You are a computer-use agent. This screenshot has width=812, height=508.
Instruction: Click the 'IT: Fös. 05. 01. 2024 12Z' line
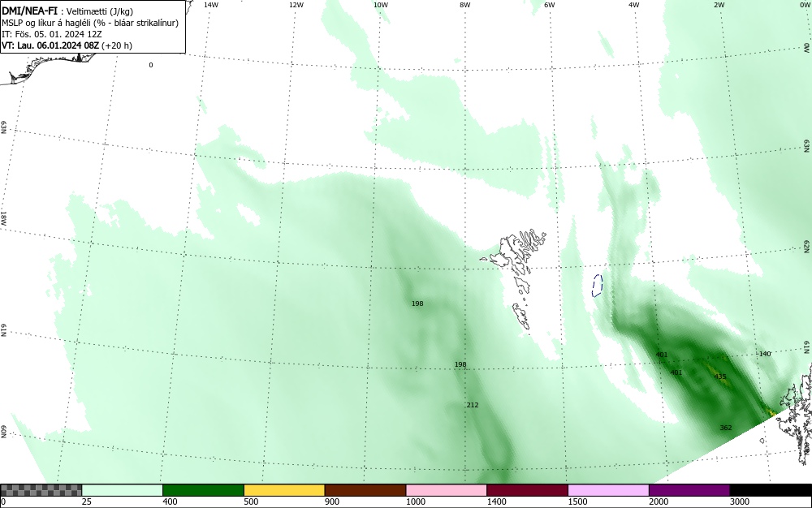pos(52,34)
